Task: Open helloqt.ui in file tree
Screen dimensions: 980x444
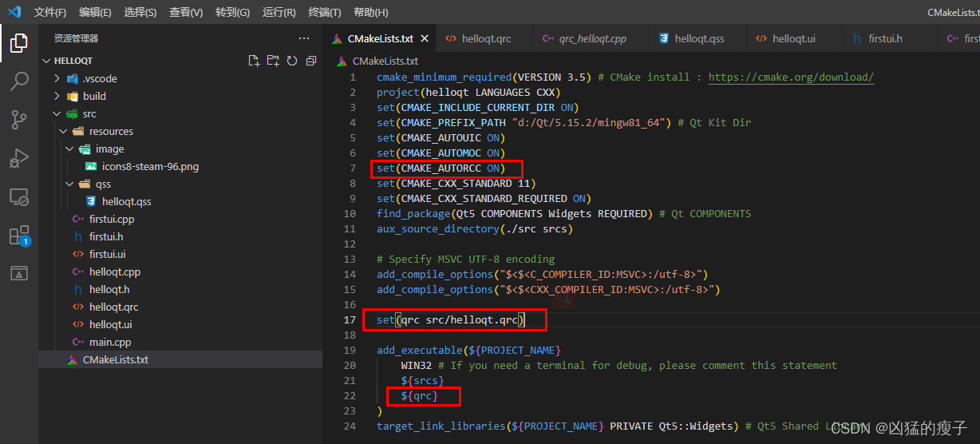Action: (110, 324)
